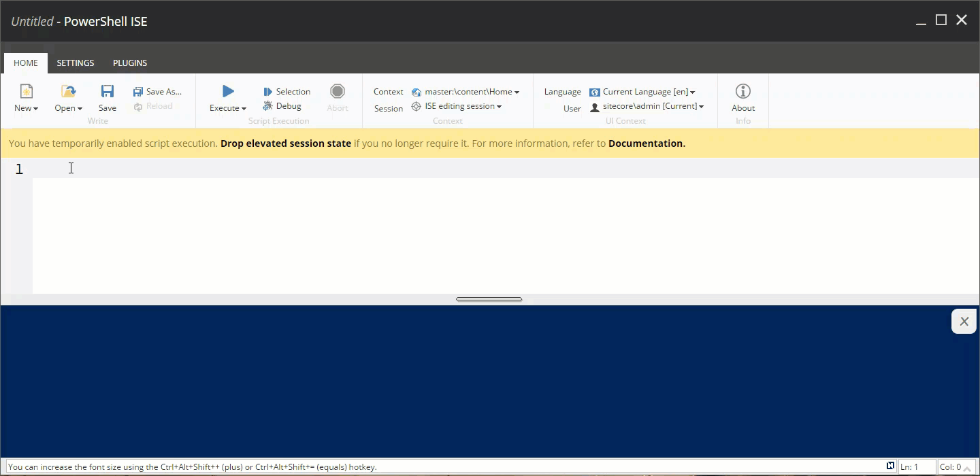The image size is (980, 476).
Task: Click the Open folder icon
Action: pos(68,91)
